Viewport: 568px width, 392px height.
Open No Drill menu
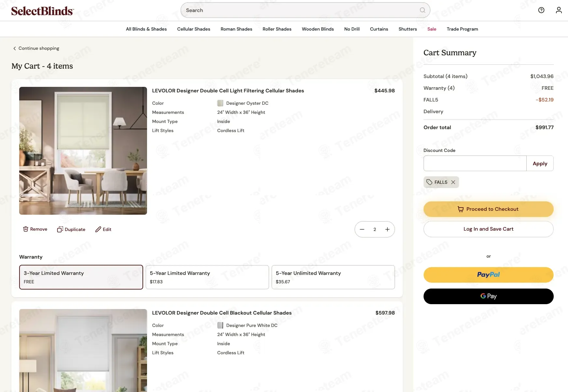[x=352, y=29]
